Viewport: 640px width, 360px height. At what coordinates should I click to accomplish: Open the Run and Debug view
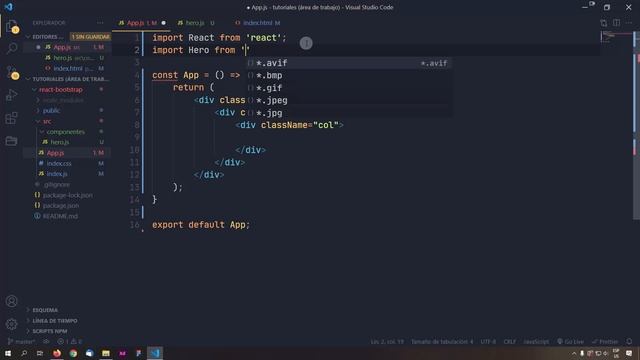11,95
